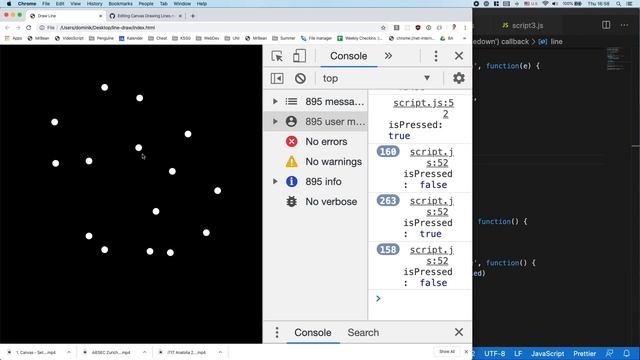The height and width of the screenshot is (360, 640).
Task: Select the 'No warnings' filter
Action: (x=316, y=162)
